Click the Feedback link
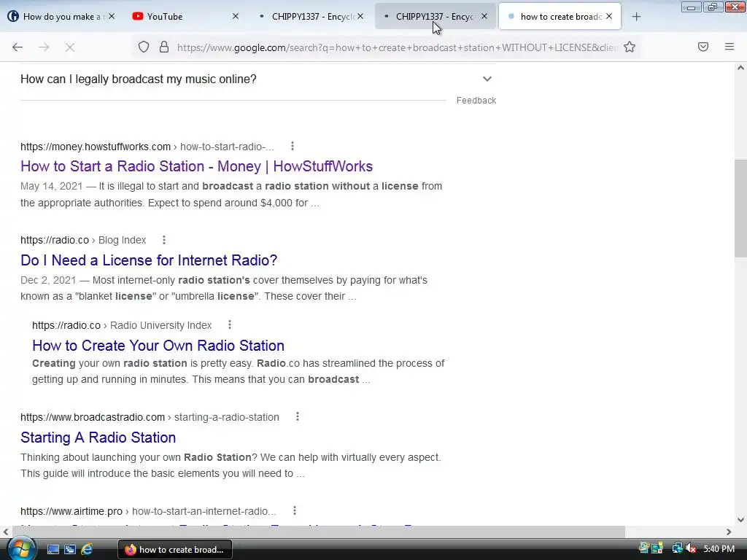Viewport: 747px width, 560px height. 476,101
